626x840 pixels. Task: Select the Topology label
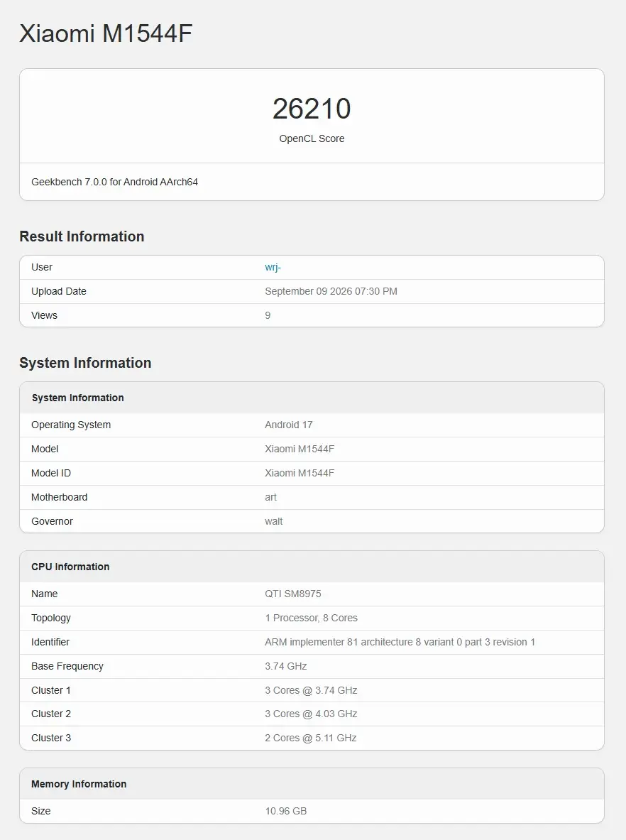tap(51, 618)
